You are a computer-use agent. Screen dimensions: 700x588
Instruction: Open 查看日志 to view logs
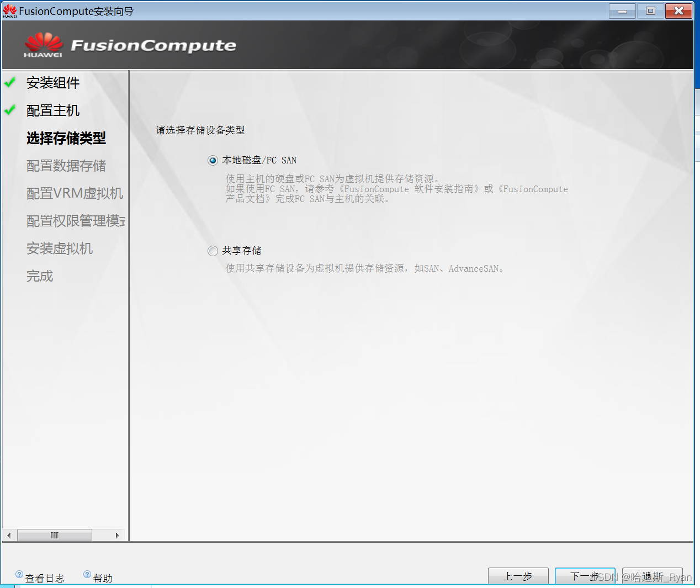[45, 578]
